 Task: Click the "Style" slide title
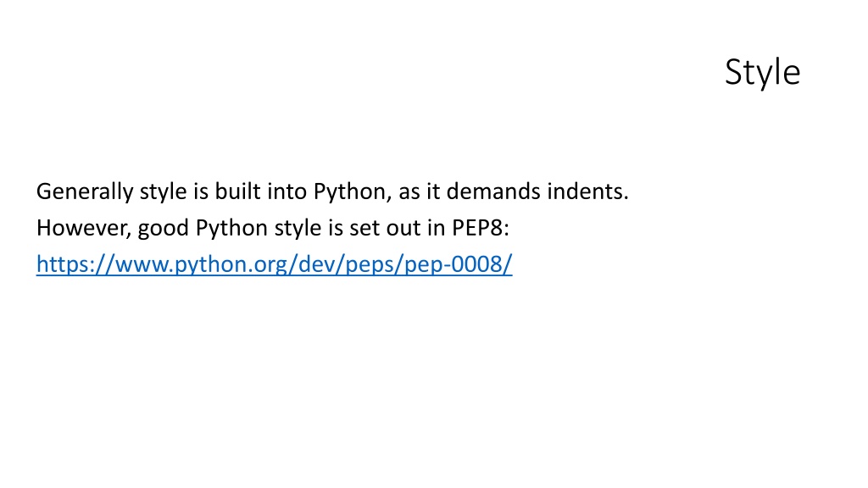(x=762, y=73)
